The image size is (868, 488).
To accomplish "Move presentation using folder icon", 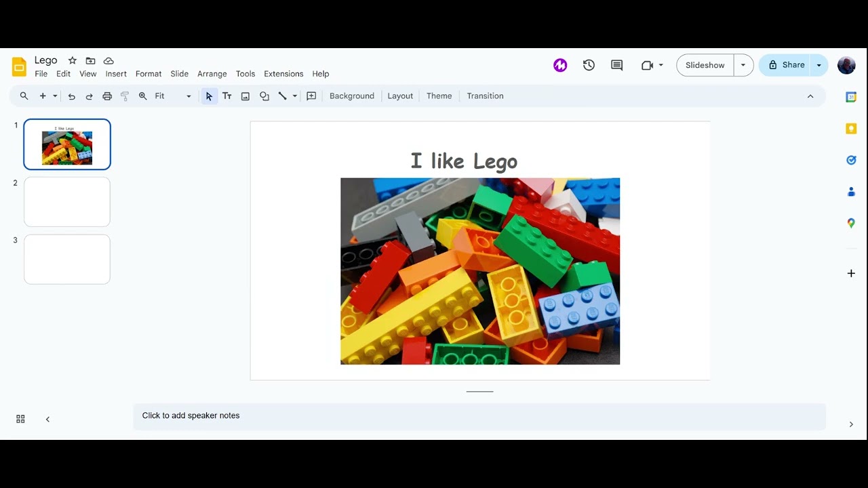I will click(90, 60).
